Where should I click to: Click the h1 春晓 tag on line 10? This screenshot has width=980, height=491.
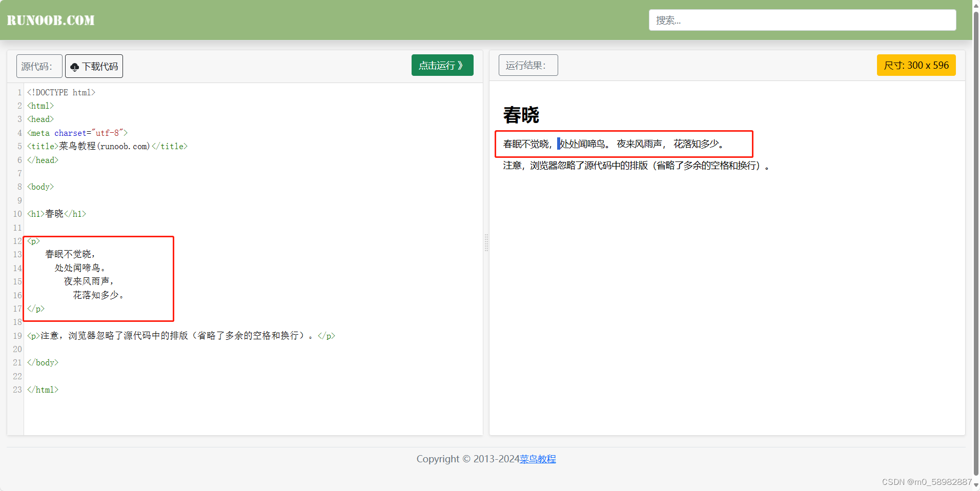(x=56, y=214)
